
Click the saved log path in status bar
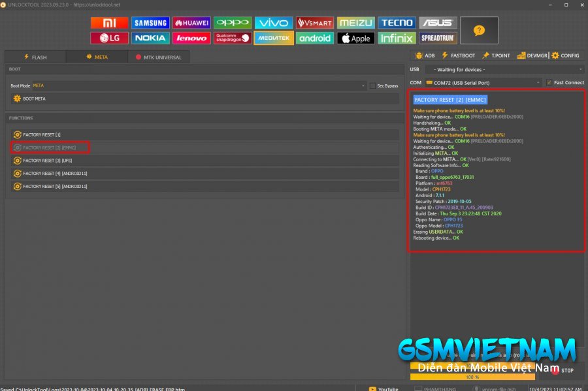point(93,389)
